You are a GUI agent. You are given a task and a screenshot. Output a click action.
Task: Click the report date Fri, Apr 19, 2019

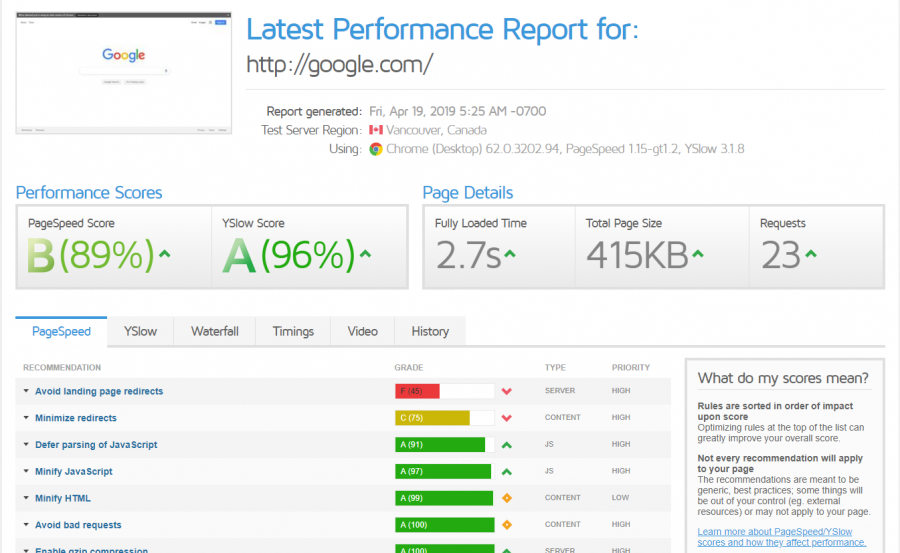(x=457, y=111)
